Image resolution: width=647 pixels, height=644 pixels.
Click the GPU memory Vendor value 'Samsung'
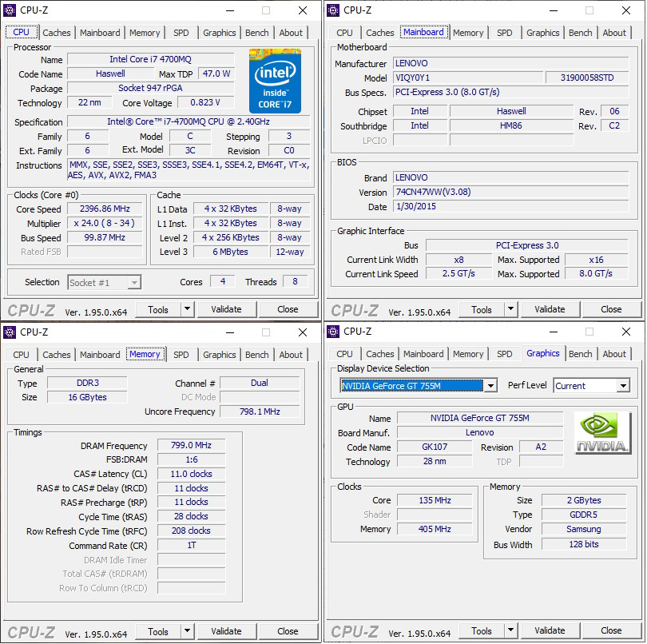pos(584,529)
